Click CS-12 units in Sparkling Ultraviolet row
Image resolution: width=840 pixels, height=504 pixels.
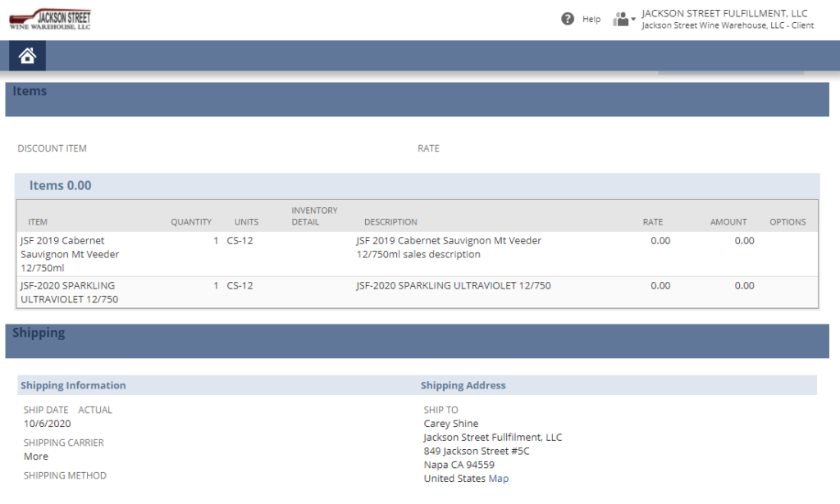(x=240, y=286)
